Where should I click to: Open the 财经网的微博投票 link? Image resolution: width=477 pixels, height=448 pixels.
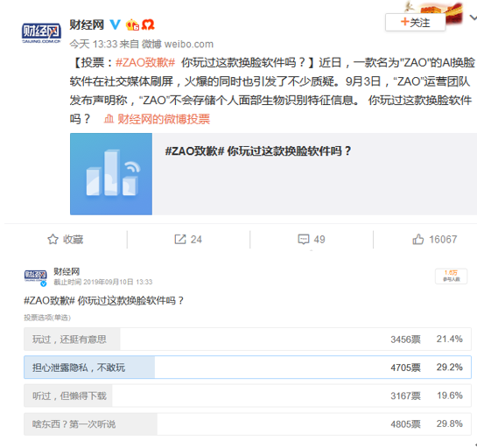(157, 119)
